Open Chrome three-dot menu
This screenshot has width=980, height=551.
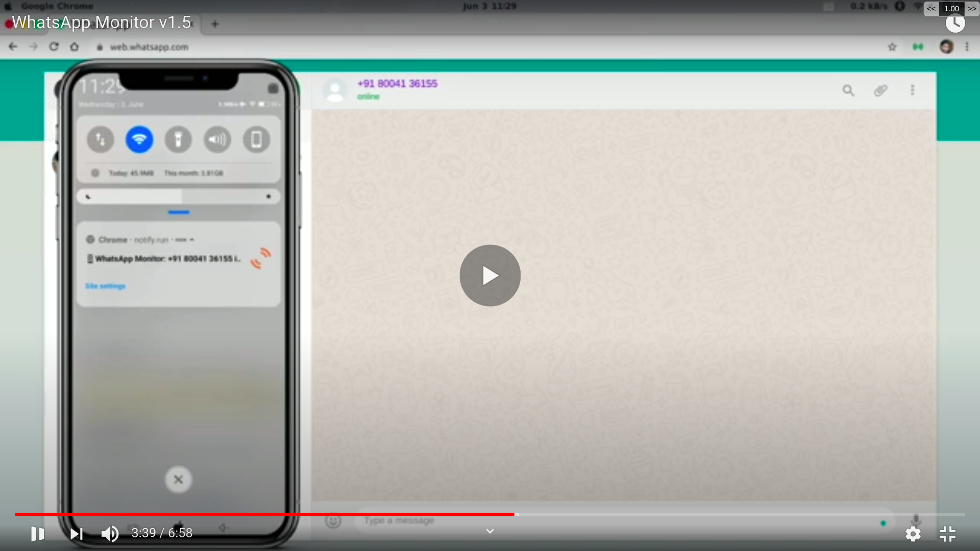click(x=967, y=47)
